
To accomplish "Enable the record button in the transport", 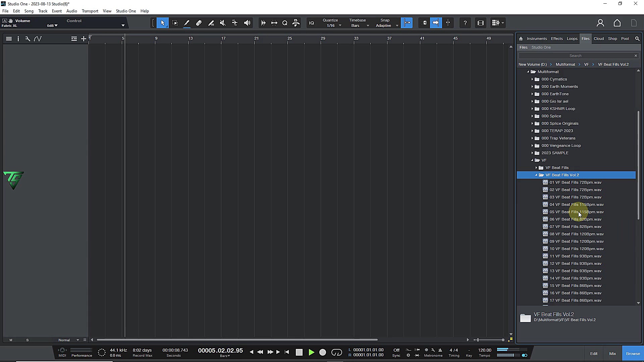I will [x=323, y=352].
